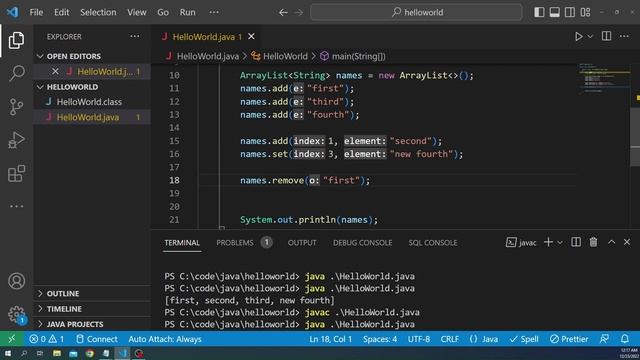640x360 pixels.
Task: Open the feedback icon in status bar
Action: pos(604,339)
